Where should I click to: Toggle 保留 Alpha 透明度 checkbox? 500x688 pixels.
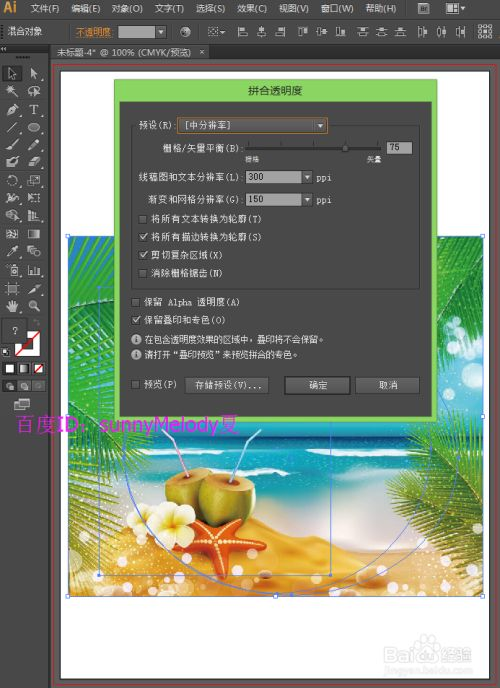tap(136, 302)
